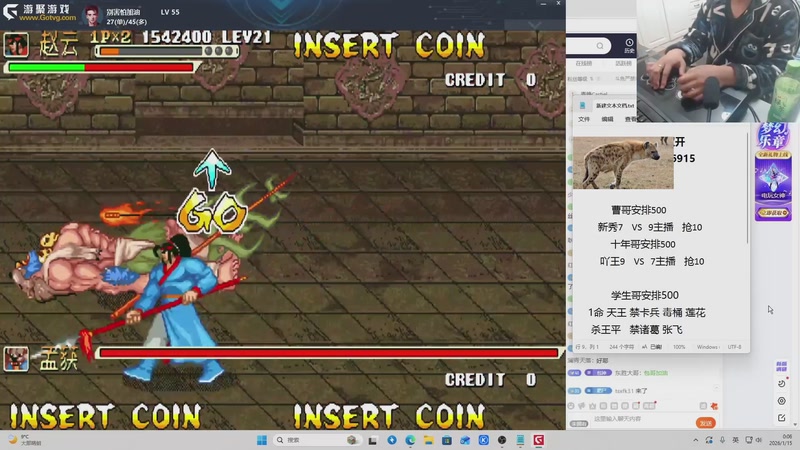
Task: Click the Send button in chat
Action: (x=706, y=423)
